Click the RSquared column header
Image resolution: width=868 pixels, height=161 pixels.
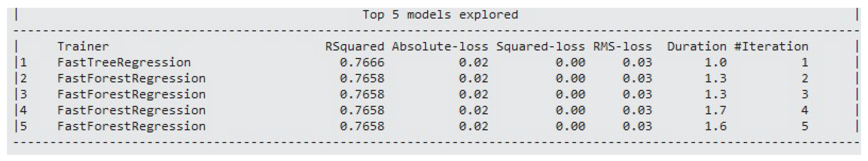pyautogui.click(x=354, y=46)
